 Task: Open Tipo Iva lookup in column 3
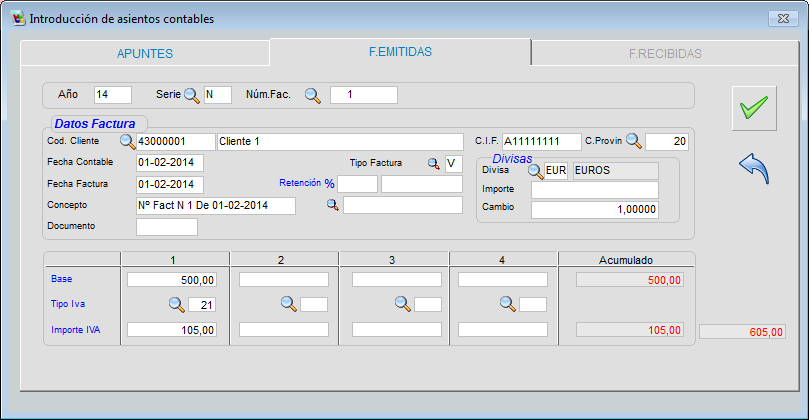click(x=402, y=304)
